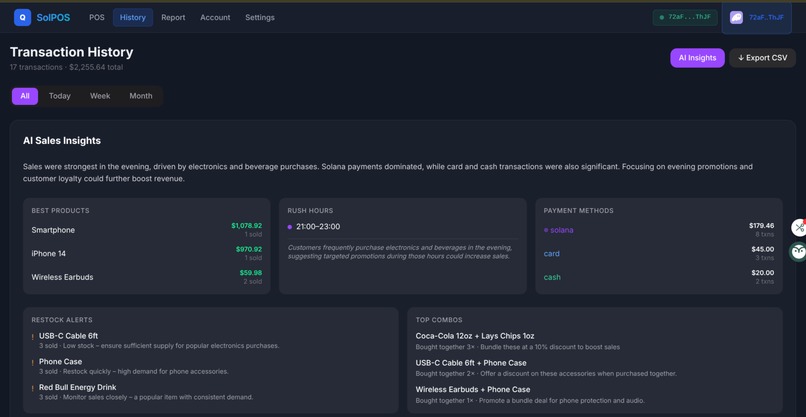Image resolution: width=806 pixels, height=417 pixels.
Task: Click the scissors extension icon on right edge
Action: tap(799, 227)
